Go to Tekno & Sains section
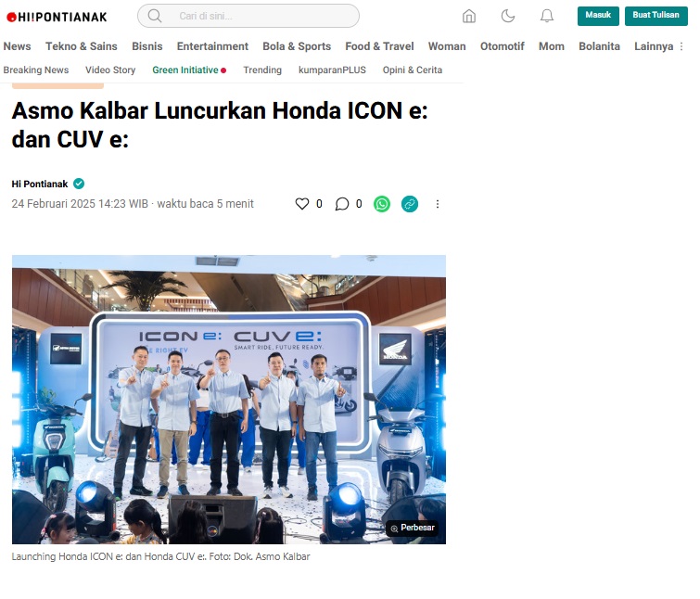Image resolution: width=700 pixels, height=599 pixels. (x=82, y=46)
